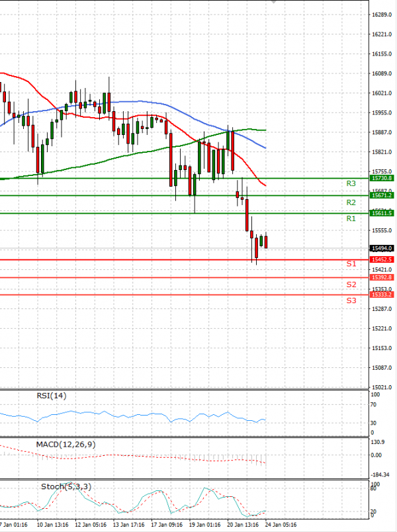The height and width of the screenshot is (532, 397).
Task: Select the current price 15494.0 tag
Action: (382, 248)
